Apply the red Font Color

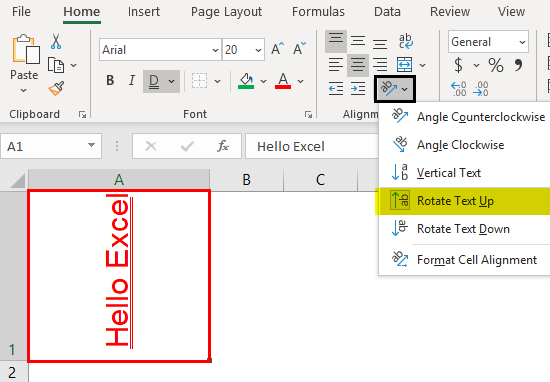click(283, 81)
